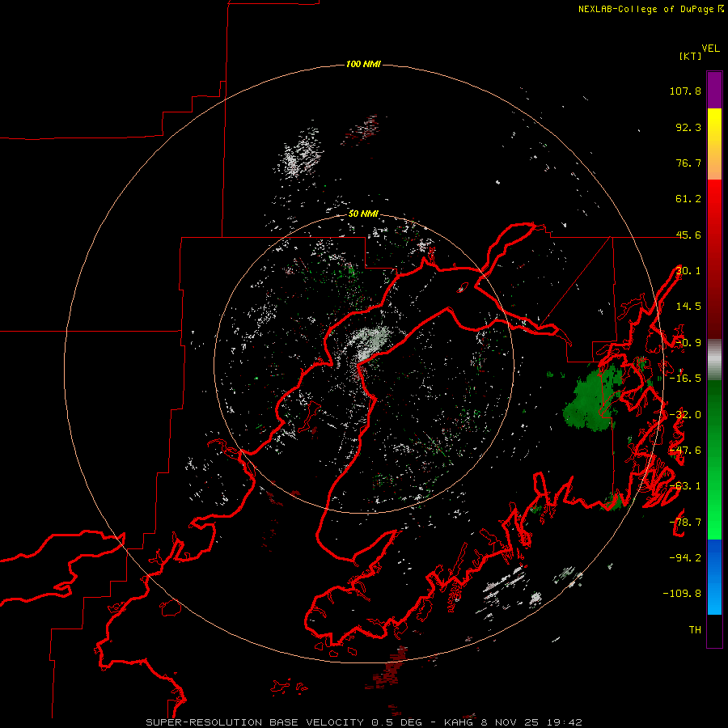Click the [KT] units label
728x728 pixels.
[x=691, y=56]
